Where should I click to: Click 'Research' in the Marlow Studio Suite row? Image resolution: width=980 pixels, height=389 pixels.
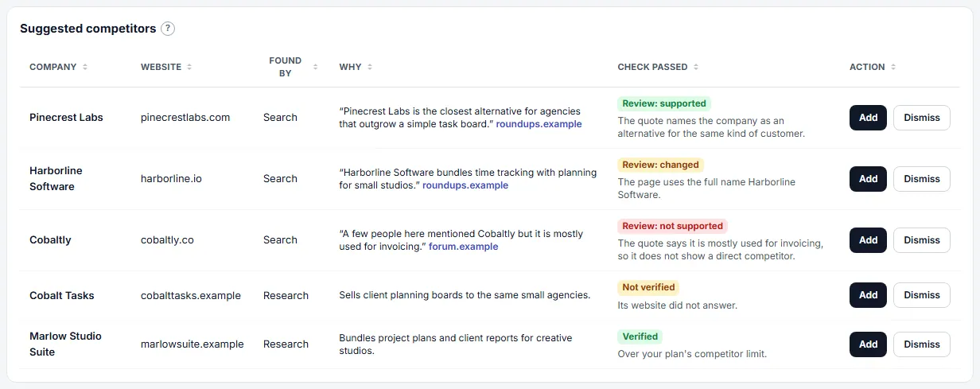286,344
